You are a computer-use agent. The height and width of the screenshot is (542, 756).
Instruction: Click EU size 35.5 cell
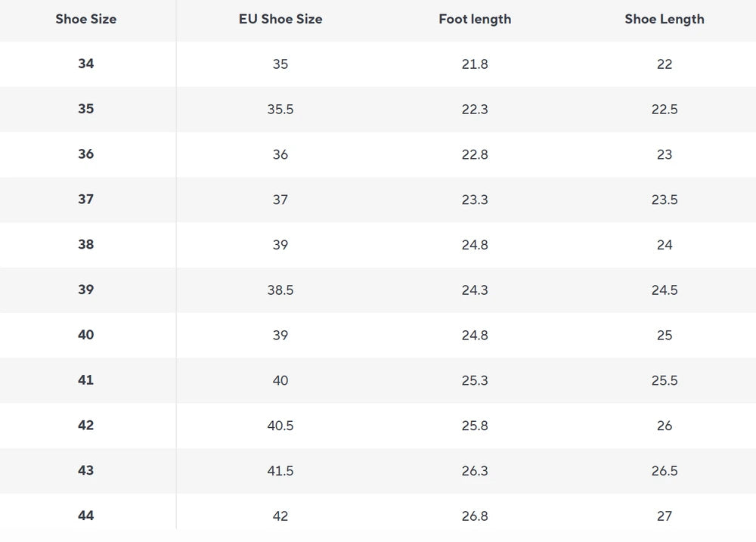click(x=280, y=109)
